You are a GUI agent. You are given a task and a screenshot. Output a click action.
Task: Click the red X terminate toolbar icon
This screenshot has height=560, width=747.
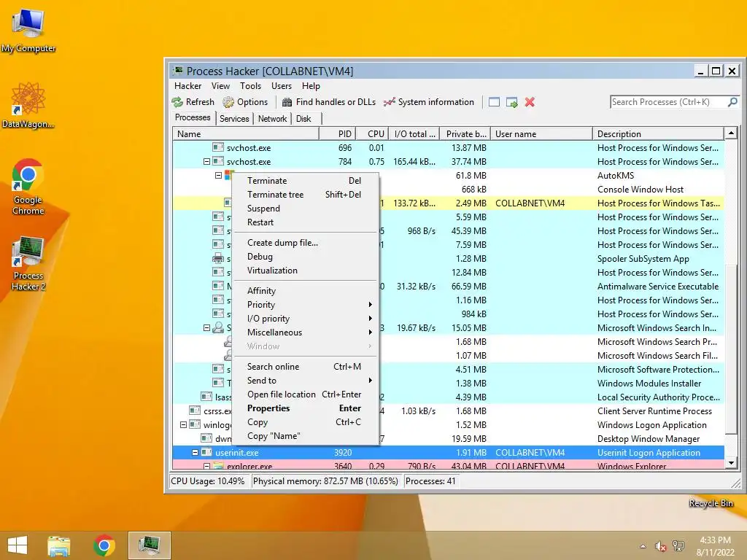530,102
